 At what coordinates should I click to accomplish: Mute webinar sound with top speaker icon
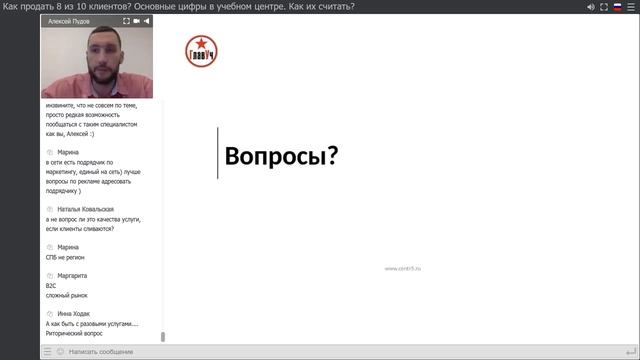(x=591, y=7)
